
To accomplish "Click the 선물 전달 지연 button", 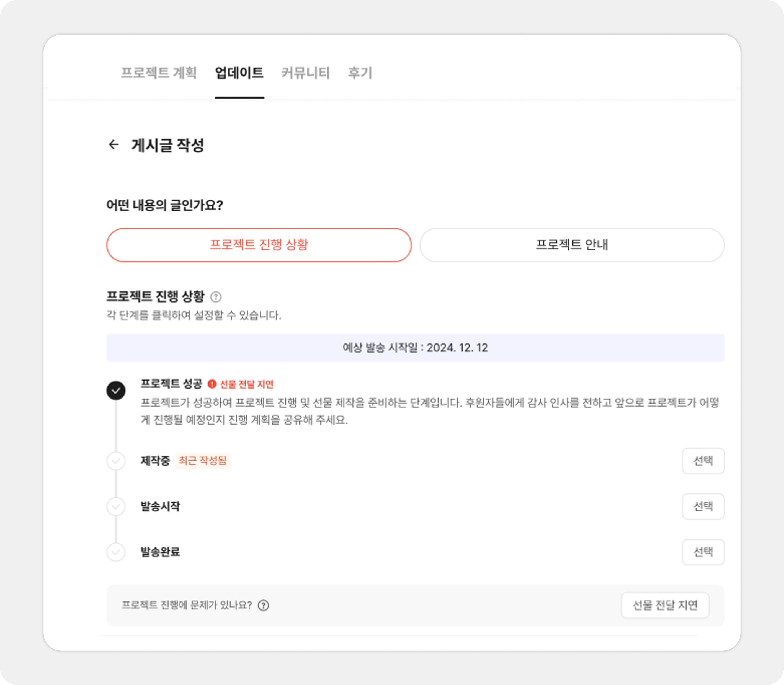I will click(665, 606).
